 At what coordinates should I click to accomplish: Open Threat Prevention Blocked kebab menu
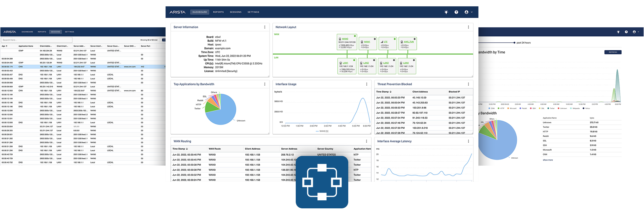(468, 84)
